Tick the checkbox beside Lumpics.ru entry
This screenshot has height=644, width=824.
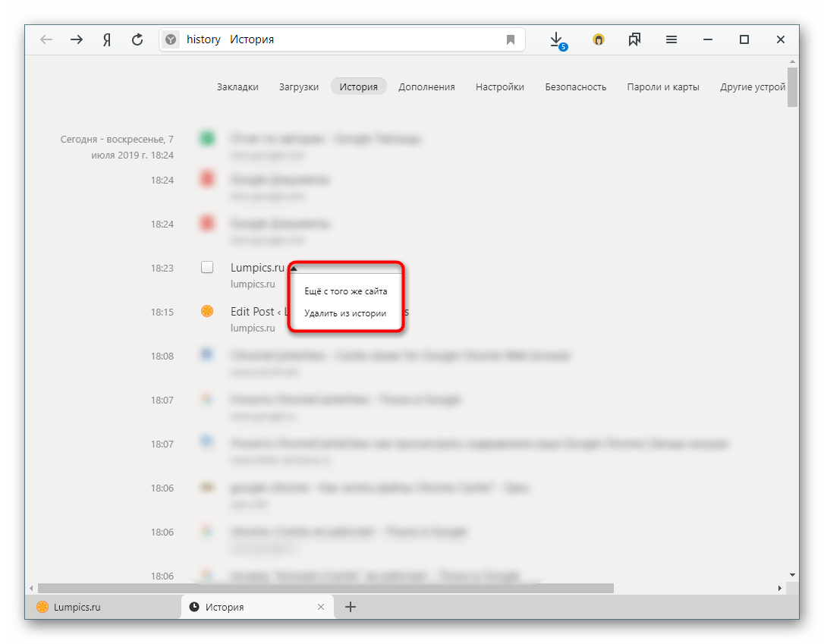[207, 267]
